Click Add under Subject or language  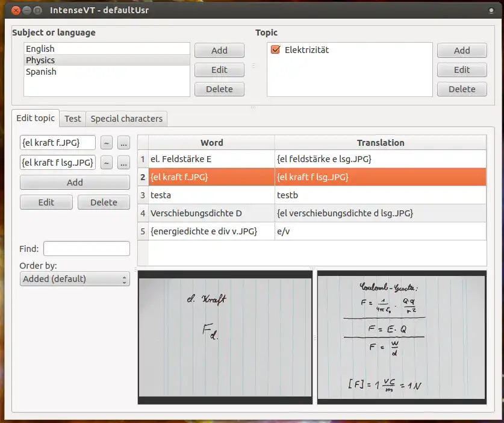point(219,51)
